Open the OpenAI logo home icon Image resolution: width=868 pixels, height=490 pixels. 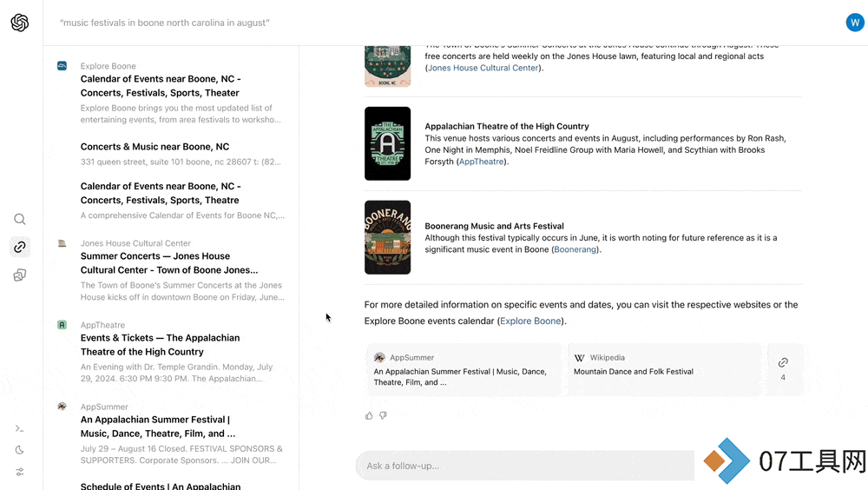[x=20, y=23]
